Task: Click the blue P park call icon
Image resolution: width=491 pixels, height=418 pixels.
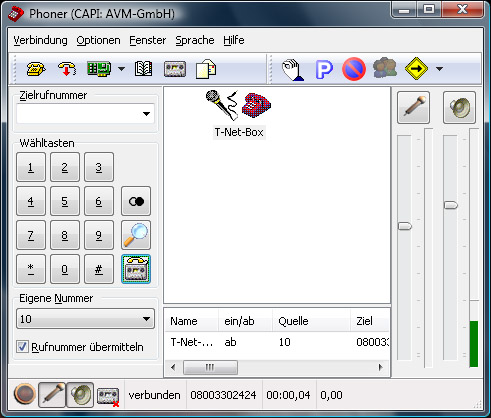Action: point(324,69)
